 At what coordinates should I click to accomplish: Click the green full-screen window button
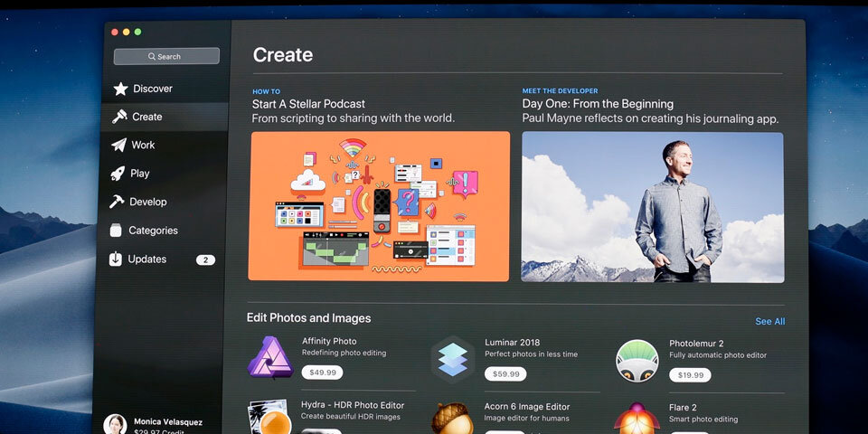(x=137, y=33)
